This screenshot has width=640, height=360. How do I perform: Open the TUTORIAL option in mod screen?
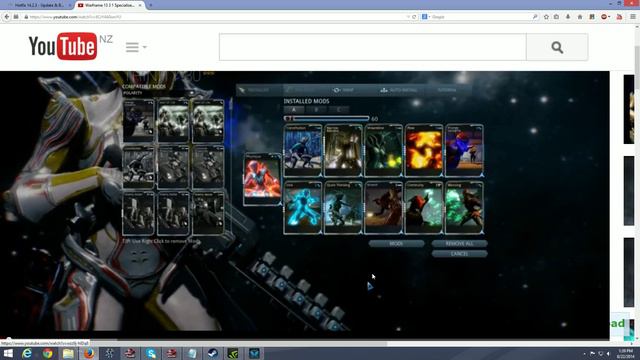click(x=447, y=90)
